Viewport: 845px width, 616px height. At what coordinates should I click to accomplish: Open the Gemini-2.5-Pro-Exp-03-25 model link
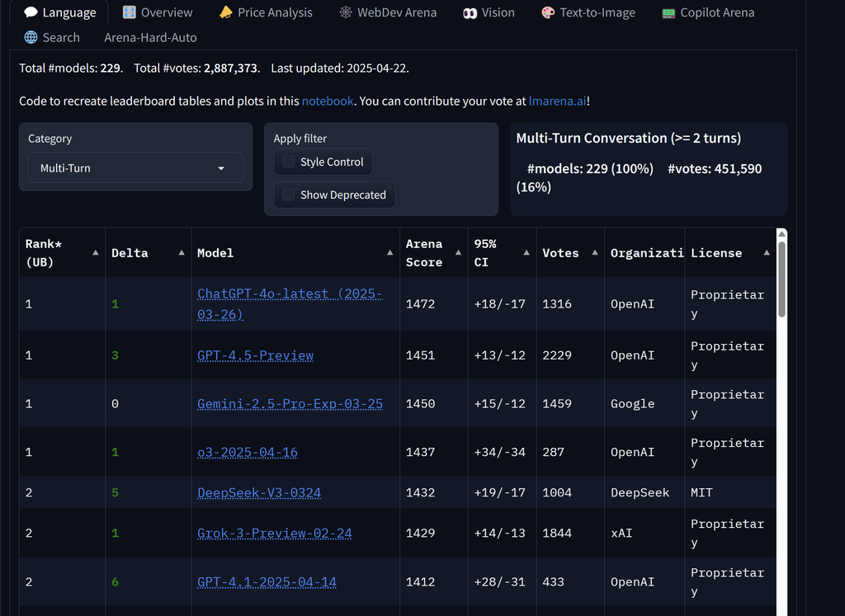coord(290,404)
